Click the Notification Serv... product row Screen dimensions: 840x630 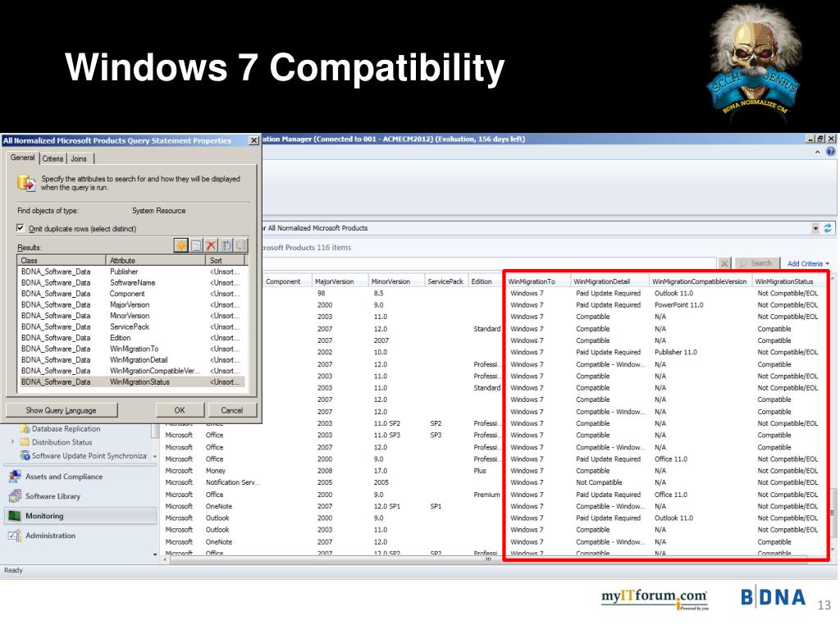tap(493, 482)
